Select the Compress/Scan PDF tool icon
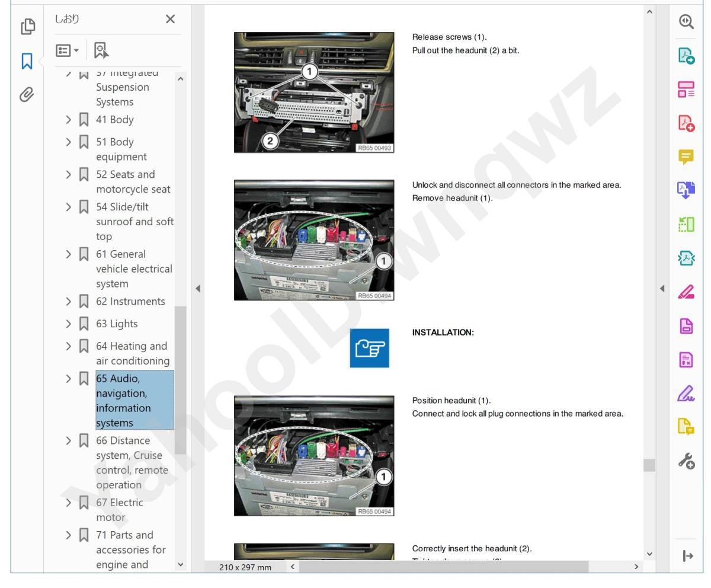This screenshot has height=588, width=711. point(686,258)
